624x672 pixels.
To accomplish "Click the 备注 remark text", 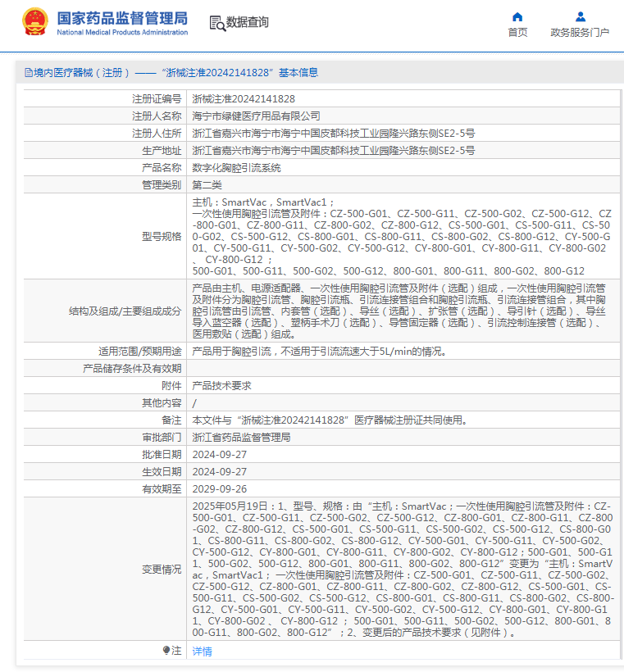I will (x=330, y=420).
